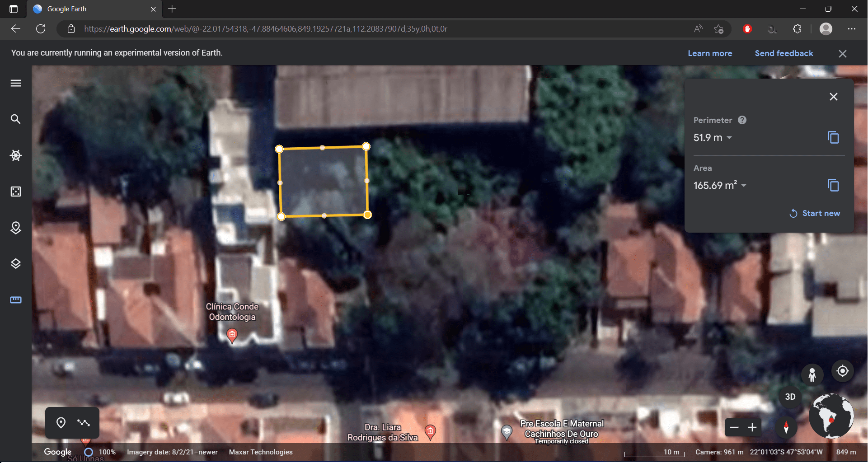Select Pre Escola Cachinhos De Ouro marker
868x463 pixels.
(x=507, y=432)
